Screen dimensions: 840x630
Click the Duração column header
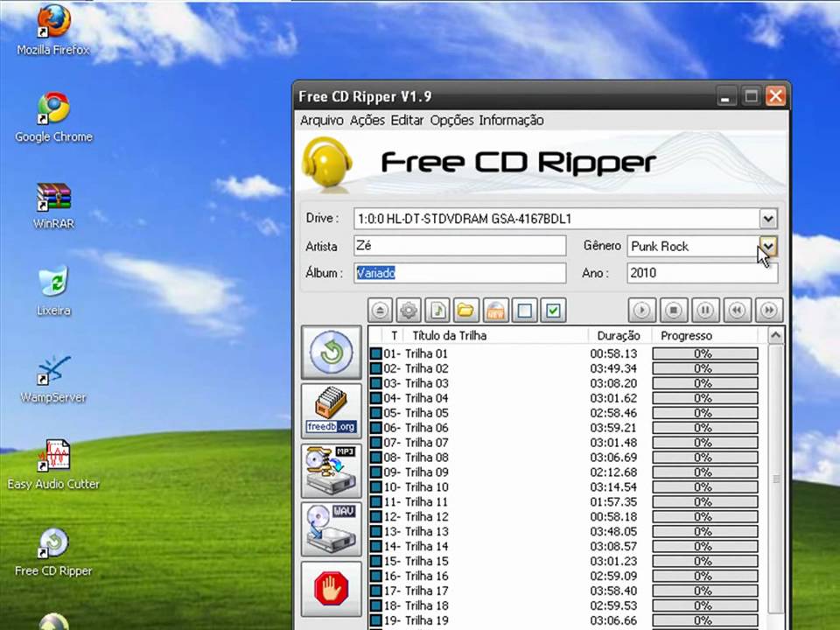pyautogui.click(x=619, y=336)
